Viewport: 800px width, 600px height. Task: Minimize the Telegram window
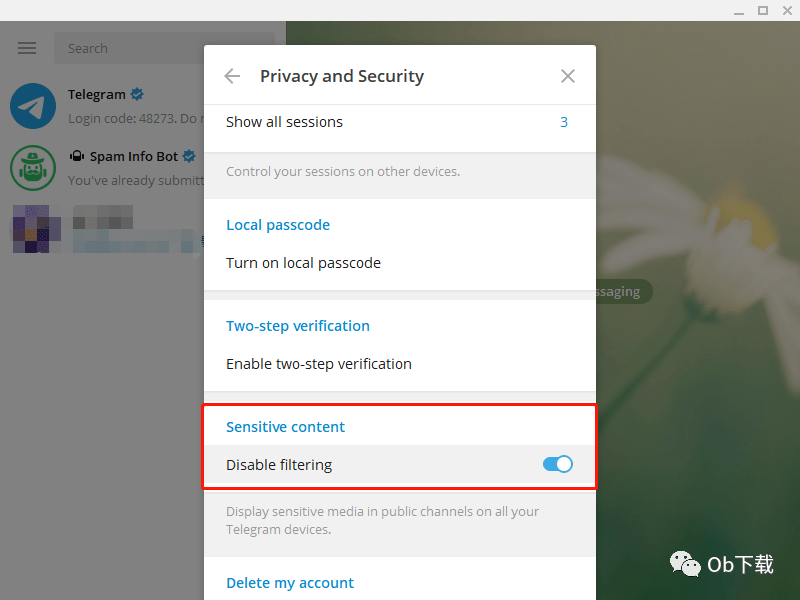pyautogui.click(x=739, y=11)
